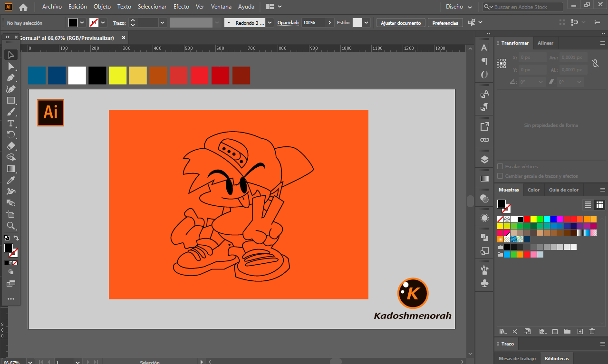
Task: Select the Eyedropper tool
Action: (11, 180)
